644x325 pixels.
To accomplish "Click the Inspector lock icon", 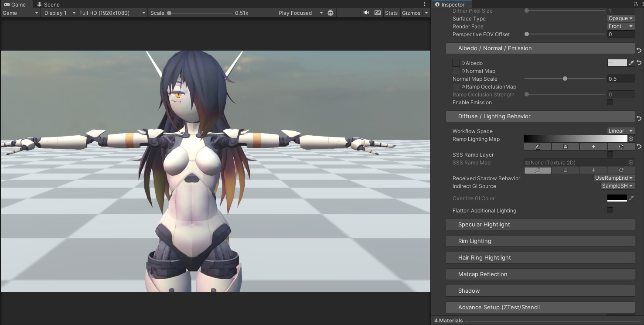I will pos(635,4).
